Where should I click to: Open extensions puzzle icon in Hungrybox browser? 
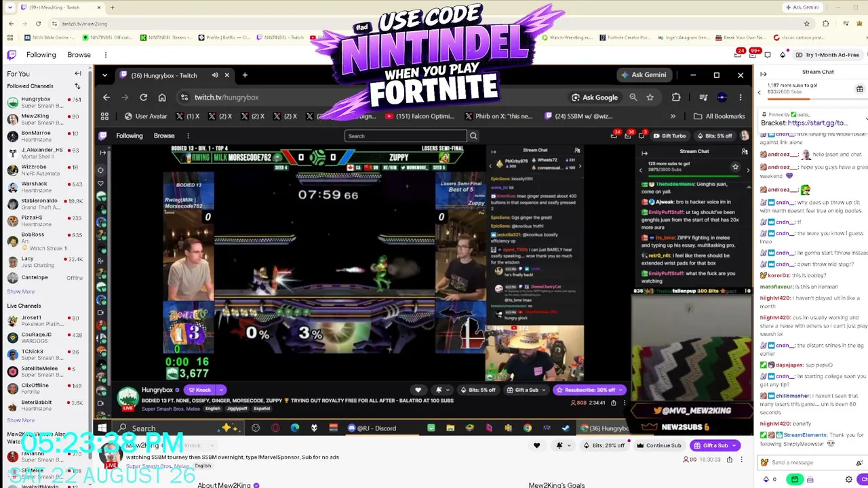pyautogui.click(x=676, y=97)
